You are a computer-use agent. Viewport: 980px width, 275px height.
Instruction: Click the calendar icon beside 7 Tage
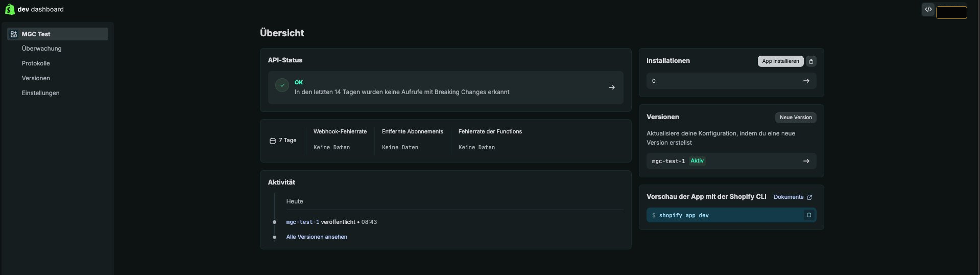(x=273, y=141)
